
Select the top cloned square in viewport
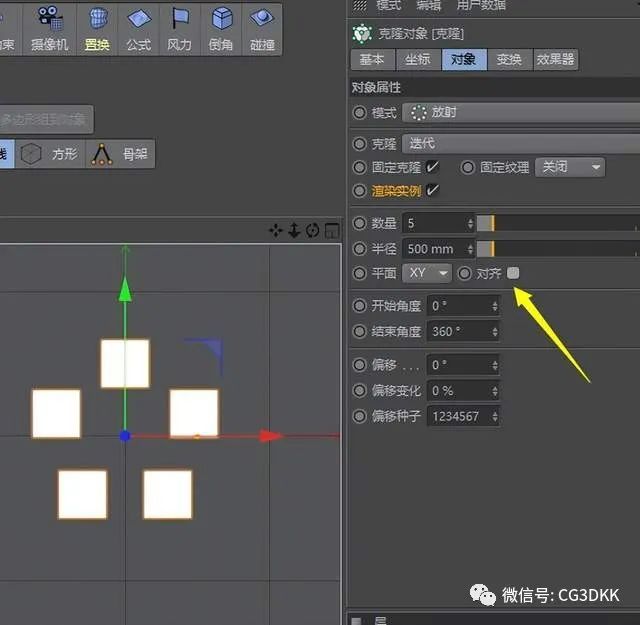coord(125,363)
